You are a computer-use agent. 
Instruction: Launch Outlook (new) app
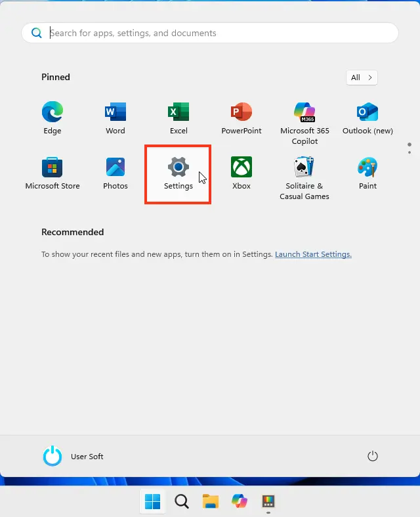[367, 118]
